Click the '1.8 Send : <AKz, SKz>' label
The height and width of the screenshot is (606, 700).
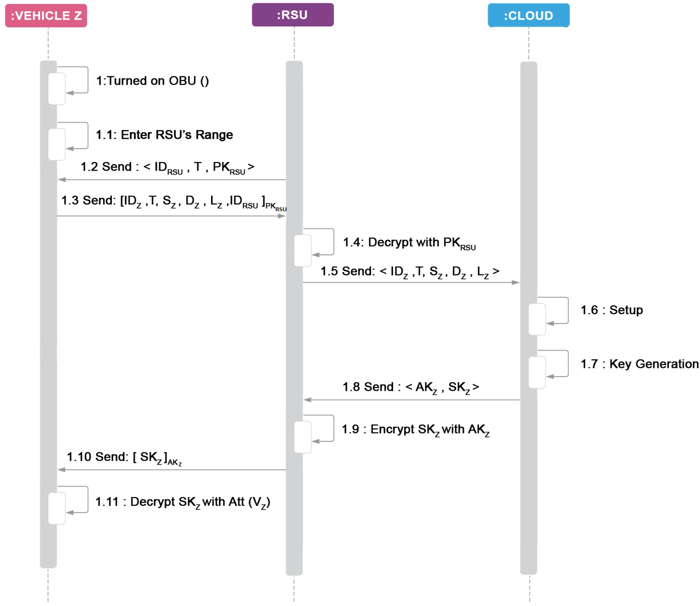point(411,388)
